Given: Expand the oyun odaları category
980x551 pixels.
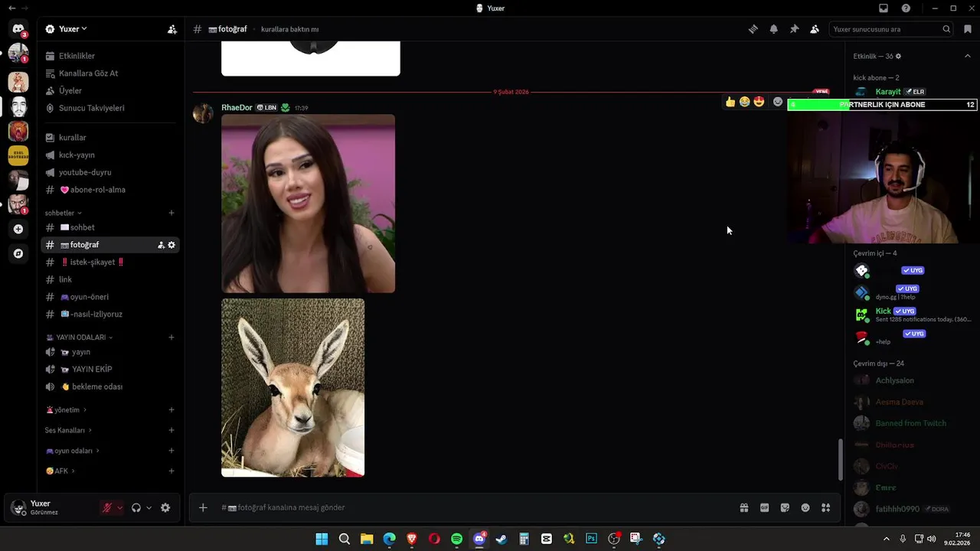Looking at the screenshot, I should 73,451.
